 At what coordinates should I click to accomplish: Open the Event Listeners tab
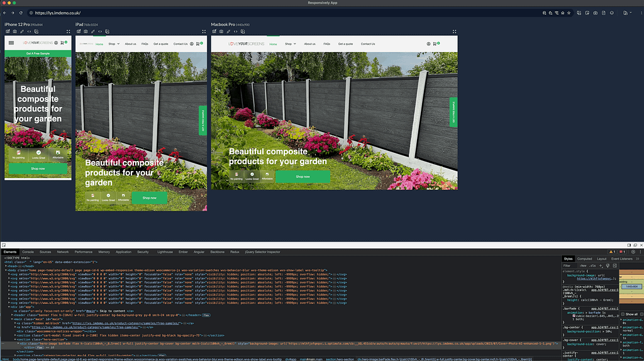622,258
